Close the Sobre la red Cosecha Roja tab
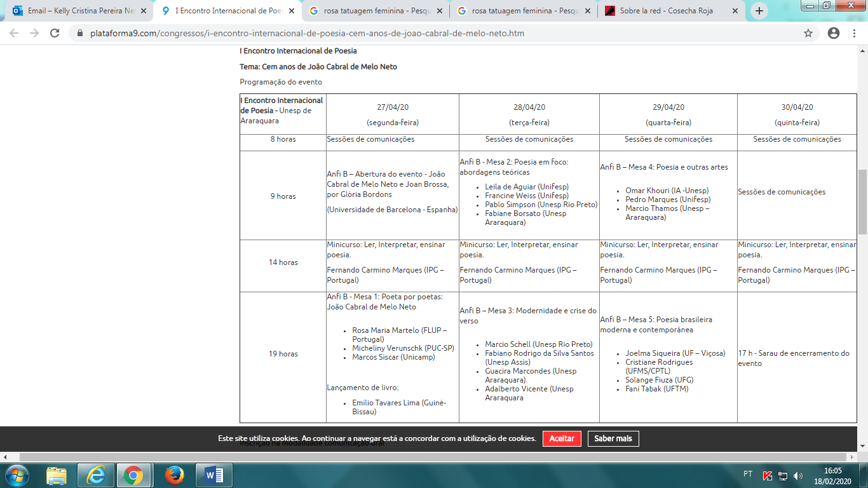 click(735, 11)
